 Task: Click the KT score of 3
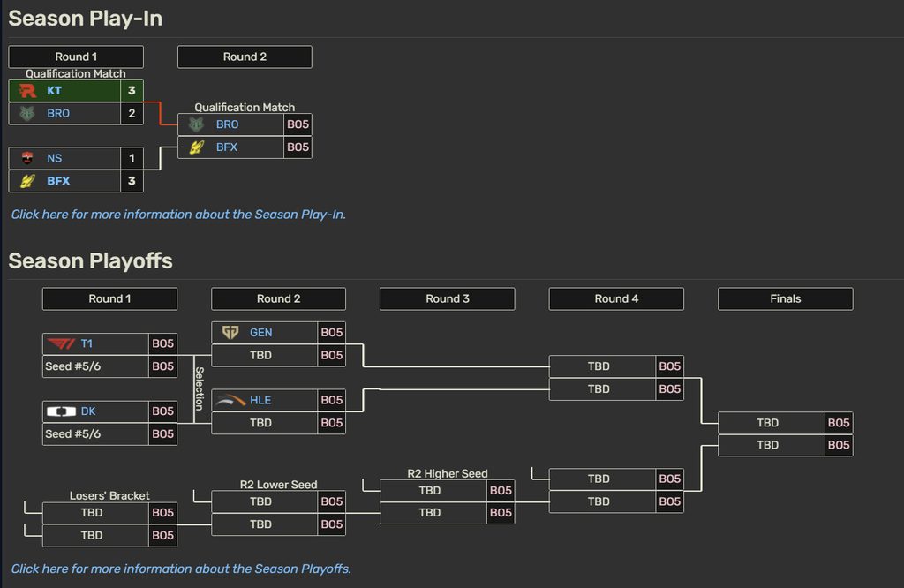click(132, 91)
